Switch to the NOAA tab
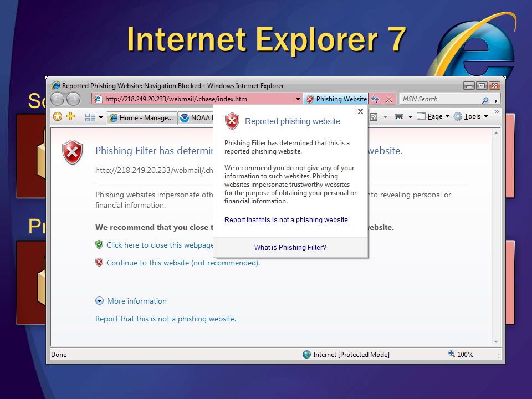 (196, 117)
